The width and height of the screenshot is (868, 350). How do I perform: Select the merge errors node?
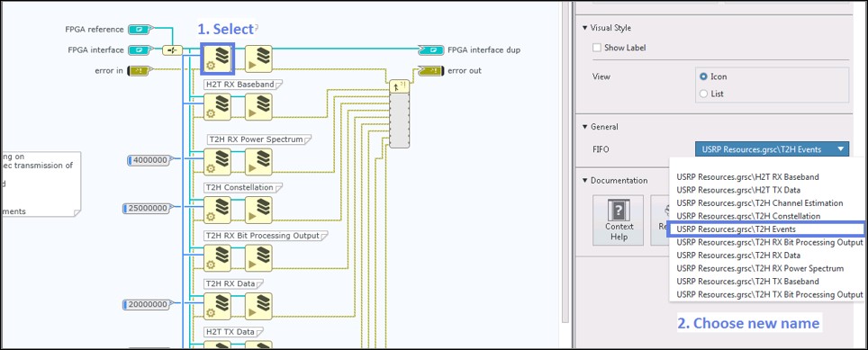pyautogui.click(x=399, y=114)
